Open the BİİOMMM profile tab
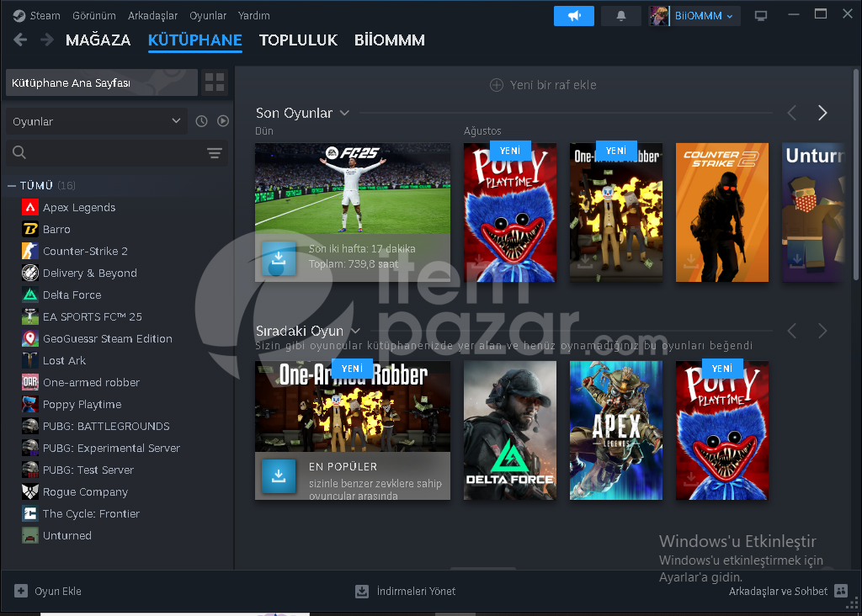 point(389,40)
